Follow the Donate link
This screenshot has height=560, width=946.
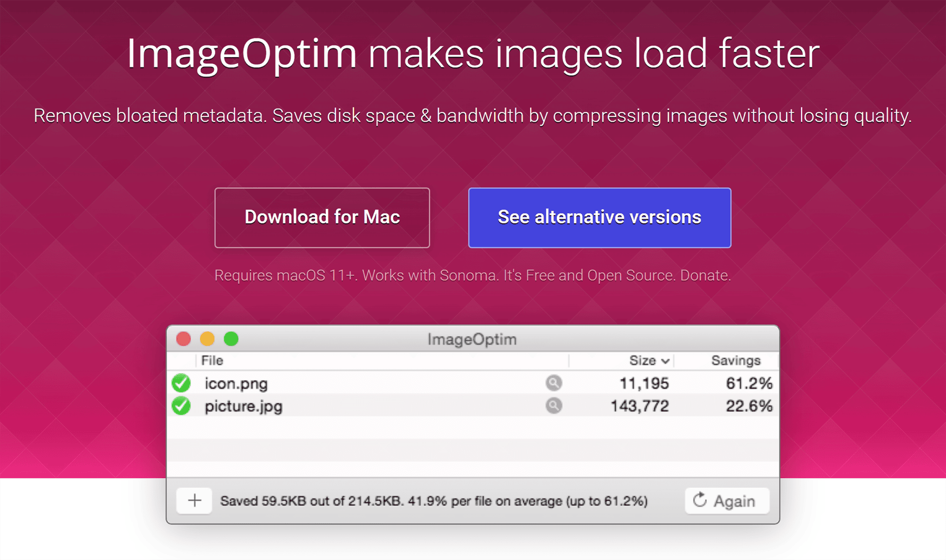tap(705, 275)
